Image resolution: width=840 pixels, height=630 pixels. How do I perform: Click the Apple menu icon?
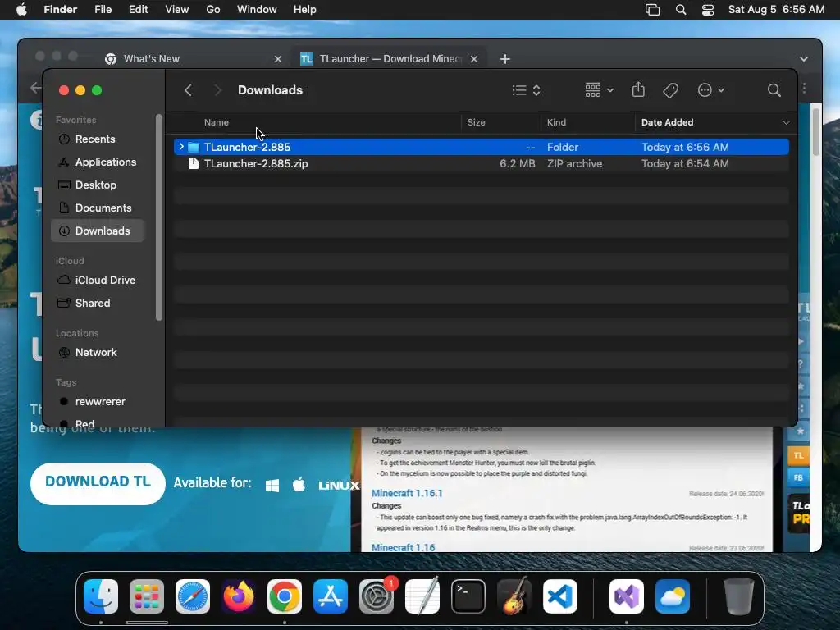point(21,10)
